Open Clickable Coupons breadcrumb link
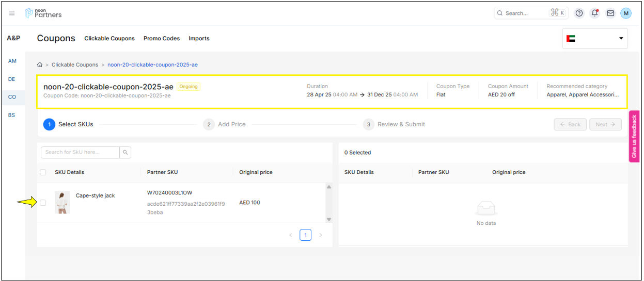This screenshot has width=644, height=281. (x=75, y=65)
